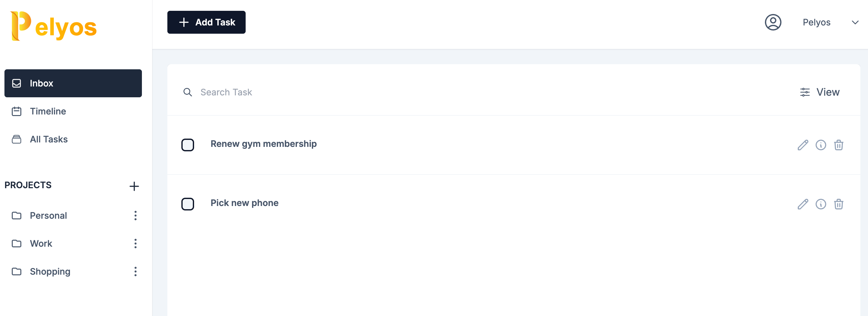Open All Tasks in the sidebar
This screenshot has width=868, height=316.
click(x=48, y=139)
